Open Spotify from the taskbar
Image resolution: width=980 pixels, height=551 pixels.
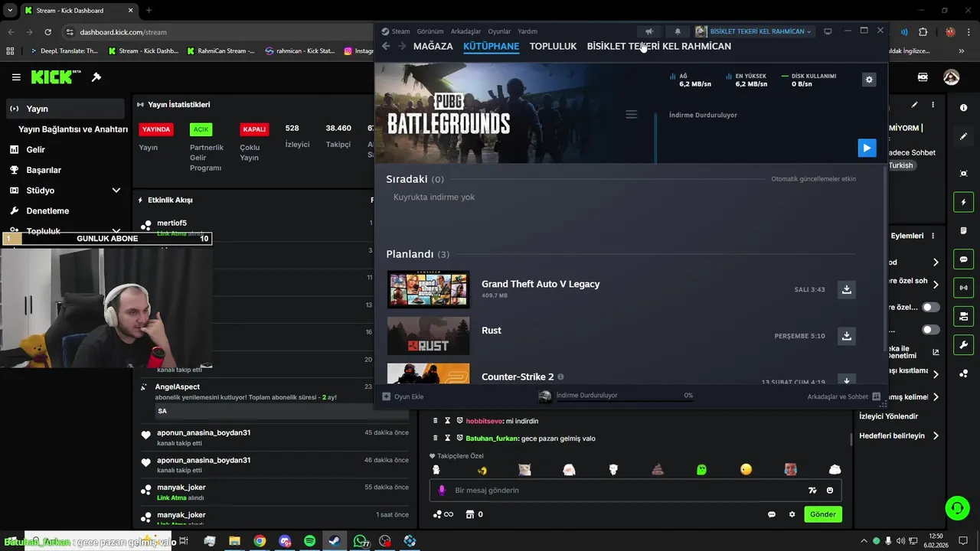[x=309, y=541]
